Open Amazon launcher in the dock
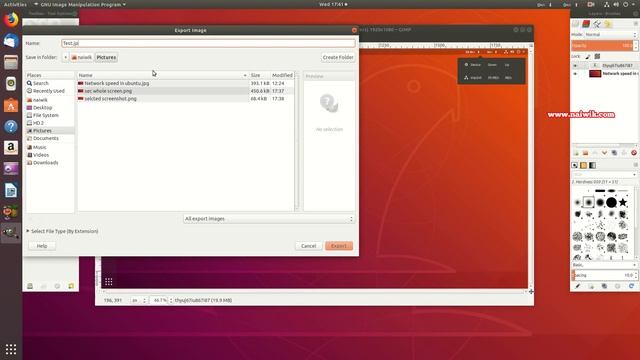Image resolution: width=640 pixels, height=360 pixels. point(11,147)
